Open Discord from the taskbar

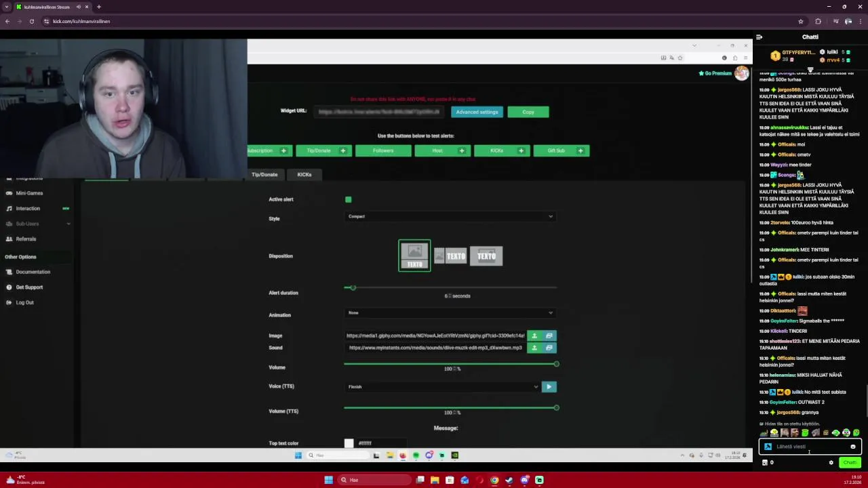[524, 480]
